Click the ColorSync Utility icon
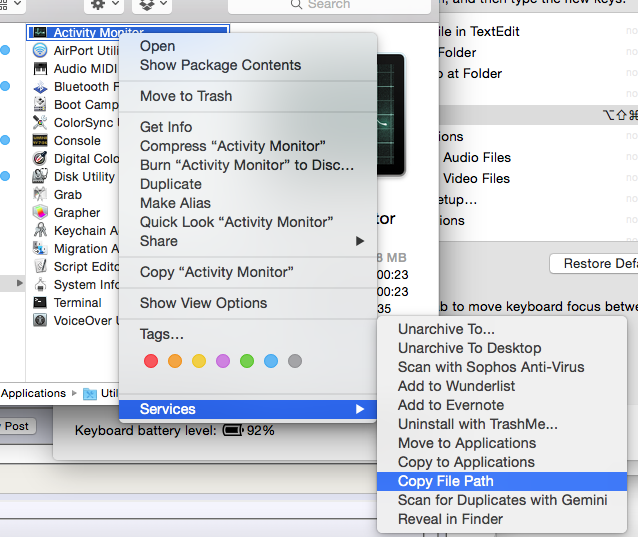638x537 pixels. coord(40,122)
